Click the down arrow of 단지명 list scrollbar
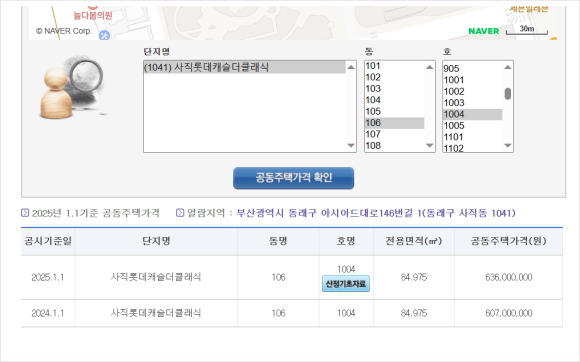 351,146
